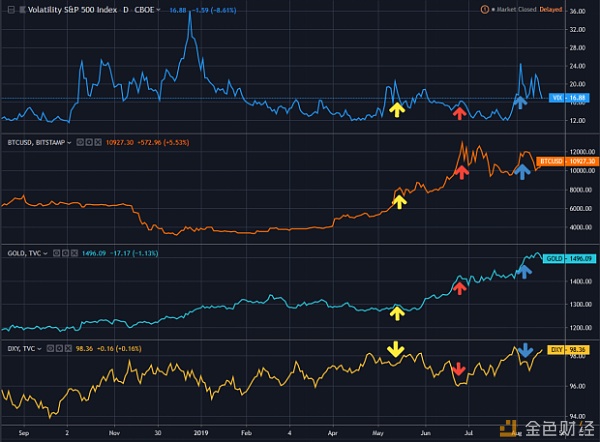This screenshot has height=442, width=600.
Task: Click BTCUSD value 10927.30 in the legend
Action: 119,142
